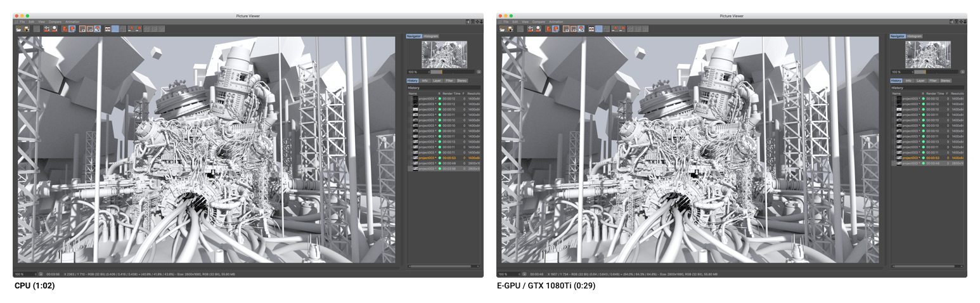Open View menu in left CPU viewer

pyautogui.click(x=41, y=22)
